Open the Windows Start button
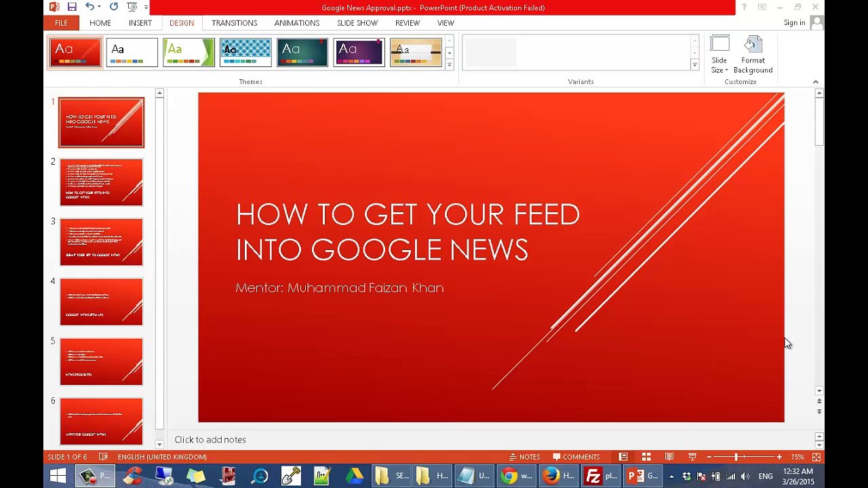 coord(58,476)
